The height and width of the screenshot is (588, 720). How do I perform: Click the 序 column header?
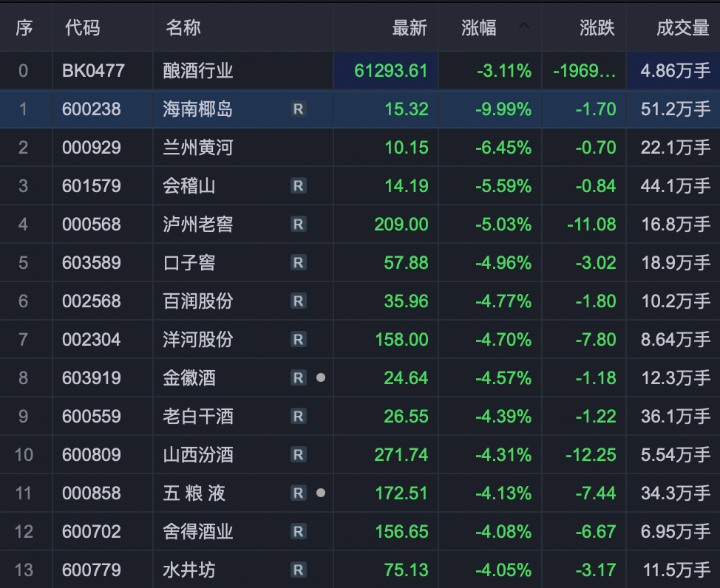[24, 28]
